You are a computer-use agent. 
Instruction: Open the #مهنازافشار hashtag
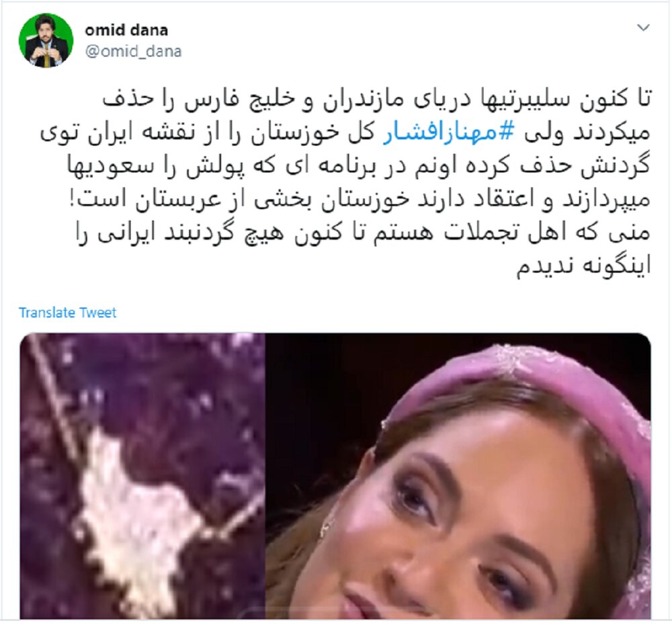448,133
